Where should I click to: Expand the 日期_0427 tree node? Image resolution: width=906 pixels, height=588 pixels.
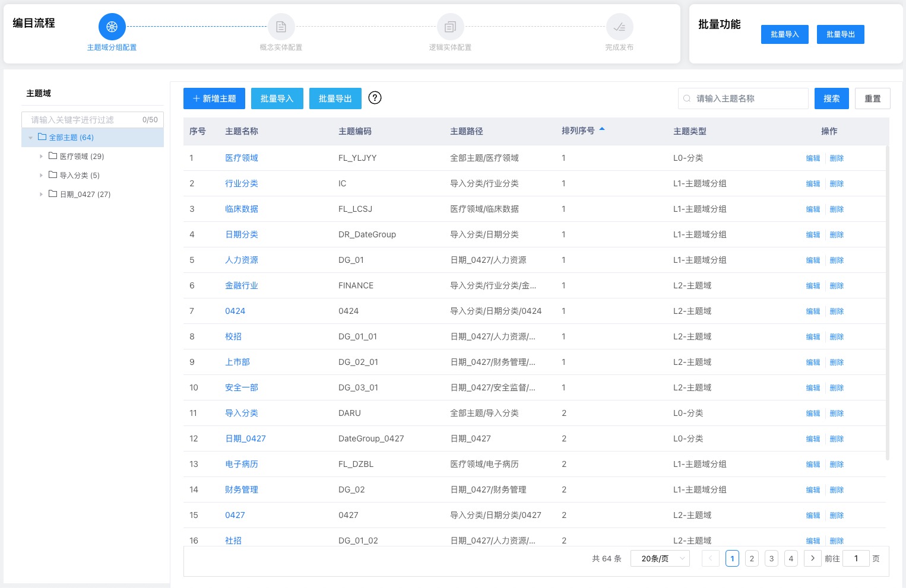[41, 194]
